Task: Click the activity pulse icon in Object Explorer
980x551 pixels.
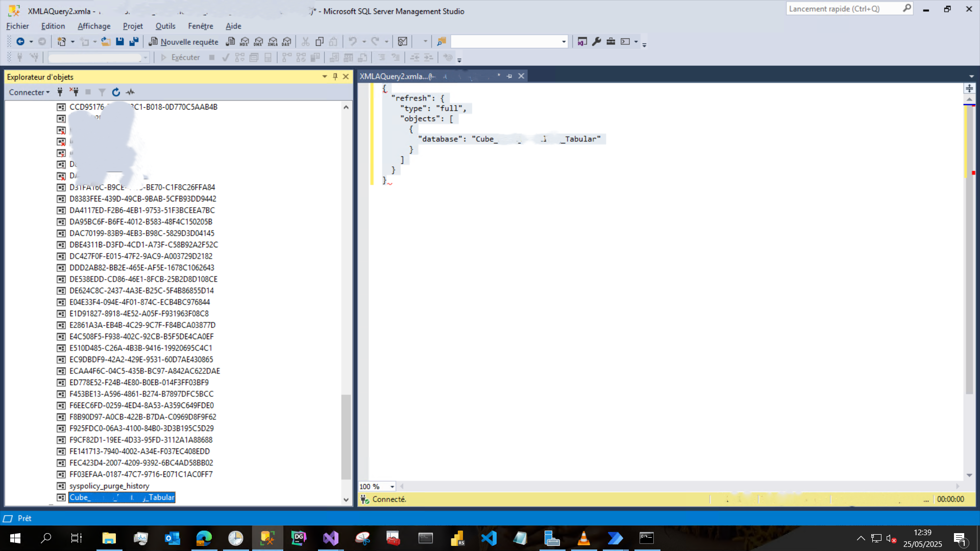Action: point(131,92)
